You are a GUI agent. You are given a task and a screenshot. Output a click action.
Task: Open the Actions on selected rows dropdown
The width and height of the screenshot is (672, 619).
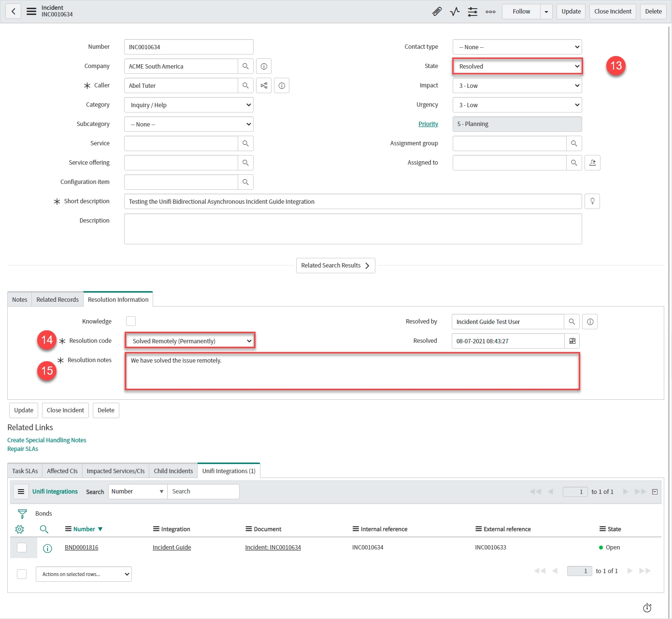pyautogui.click(x=84, y=574)
